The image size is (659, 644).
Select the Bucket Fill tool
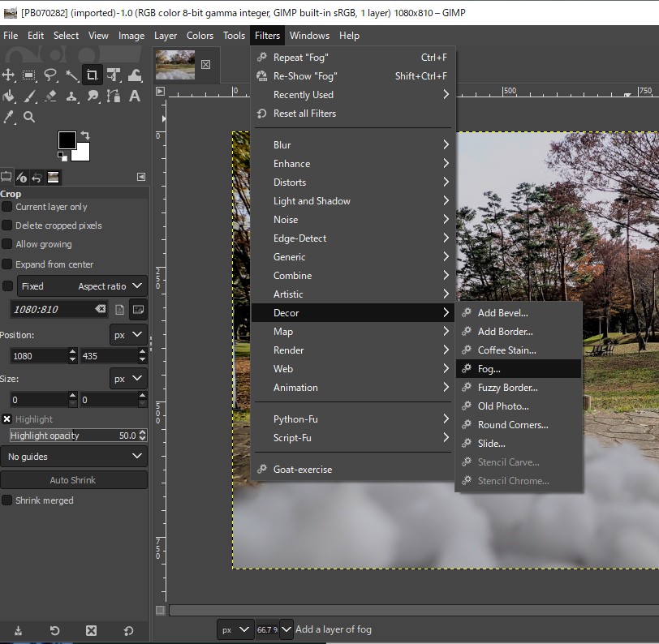(8, 97)
